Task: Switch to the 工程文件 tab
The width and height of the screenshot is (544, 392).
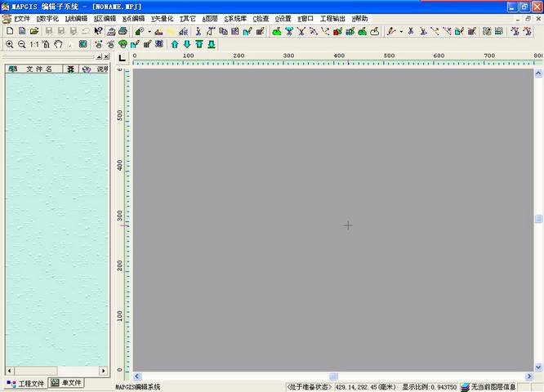Action: coord(25,383)
